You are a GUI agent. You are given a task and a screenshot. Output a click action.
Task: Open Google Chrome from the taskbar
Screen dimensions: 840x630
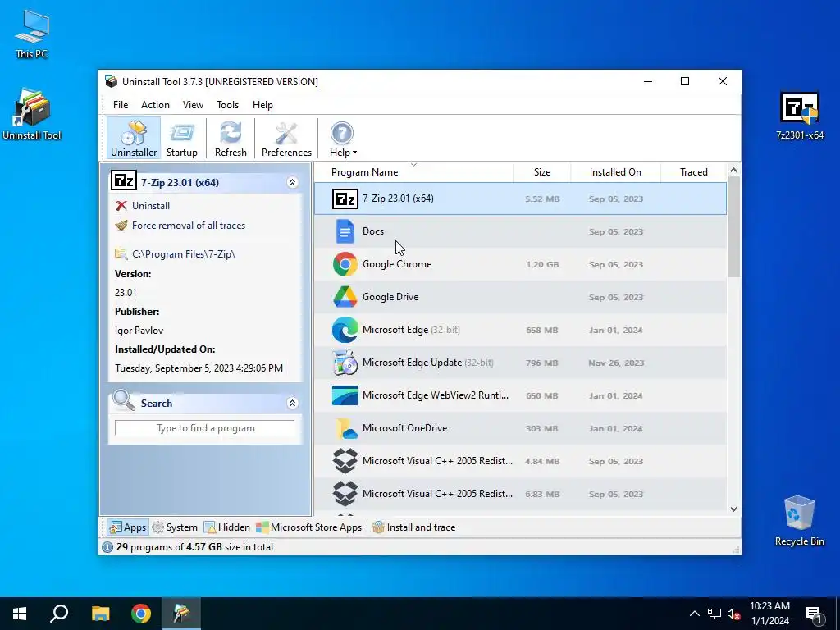pyautogui.click(x=141, y=614)
